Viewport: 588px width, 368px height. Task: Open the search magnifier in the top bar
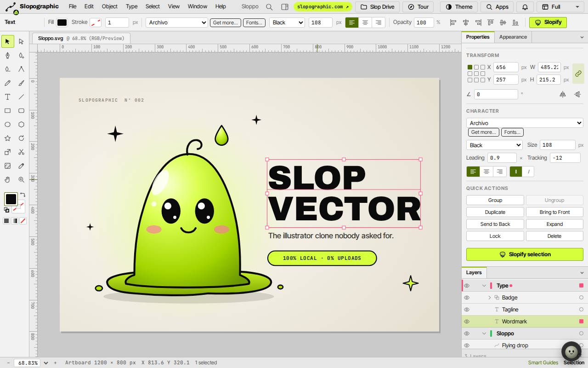tap(269, 7)
